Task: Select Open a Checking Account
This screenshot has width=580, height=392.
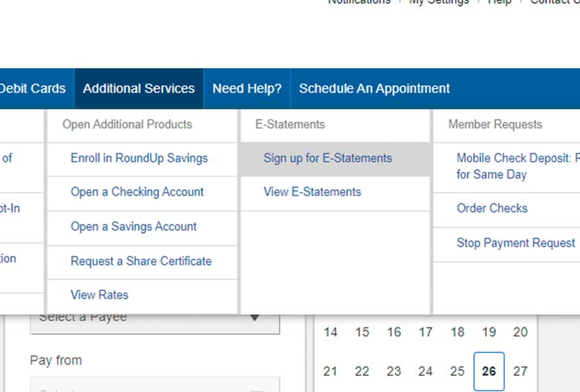Action: [137, 192]
